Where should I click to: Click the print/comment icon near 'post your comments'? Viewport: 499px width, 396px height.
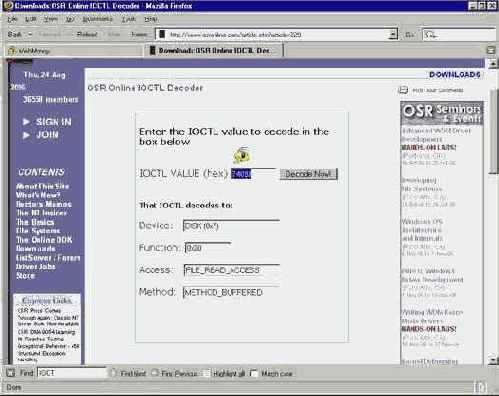[x=403, y=90]
